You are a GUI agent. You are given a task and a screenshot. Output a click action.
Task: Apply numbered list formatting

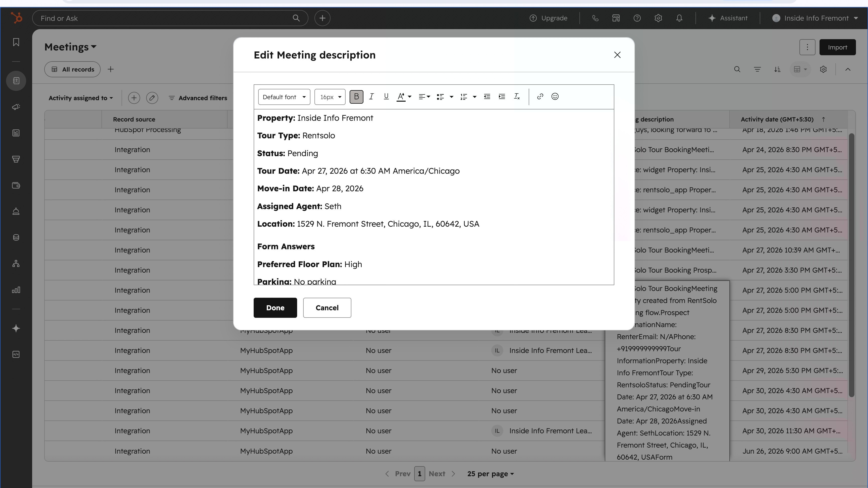point(464,97)
